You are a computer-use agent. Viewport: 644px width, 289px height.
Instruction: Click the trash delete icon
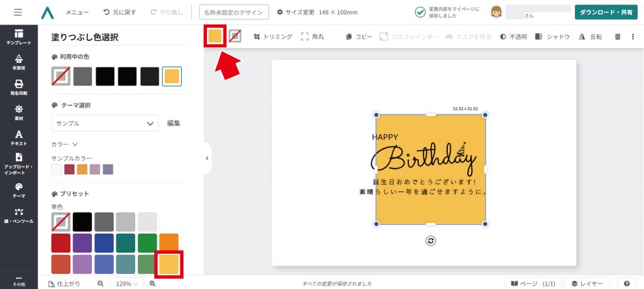tap(618, 37)
